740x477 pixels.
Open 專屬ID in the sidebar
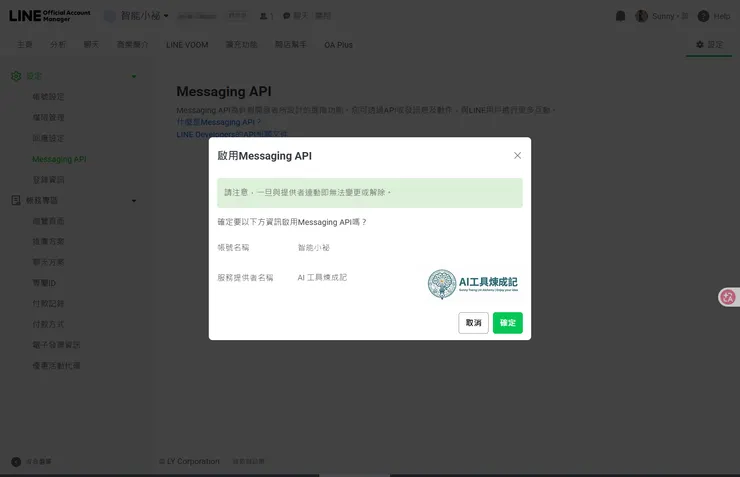point(44,283)
